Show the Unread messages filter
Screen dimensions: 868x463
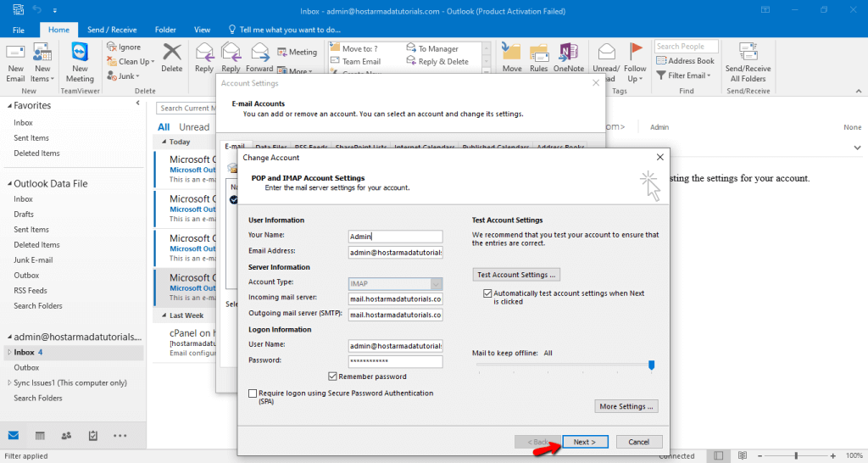pyautogui.click(x=194, y=127)
